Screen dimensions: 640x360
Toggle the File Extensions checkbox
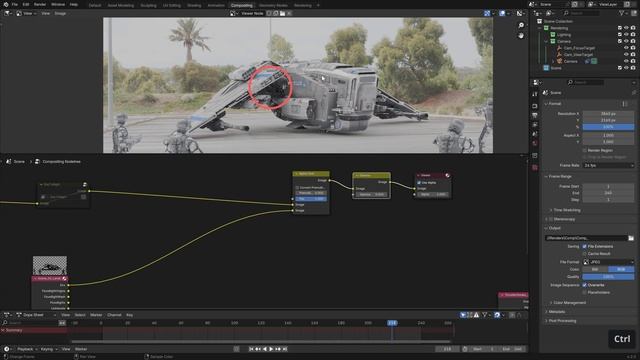[x=584, y=247]
